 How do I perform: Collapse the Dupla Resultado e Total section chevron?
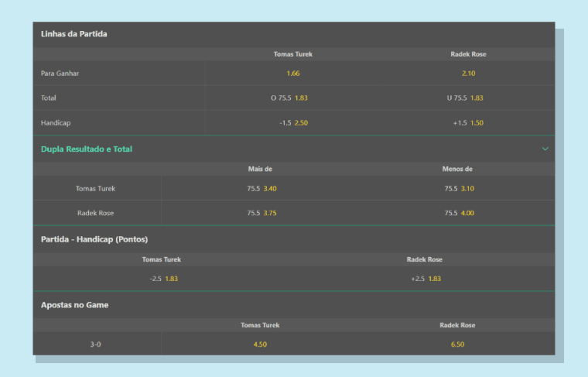click(545, 149)
